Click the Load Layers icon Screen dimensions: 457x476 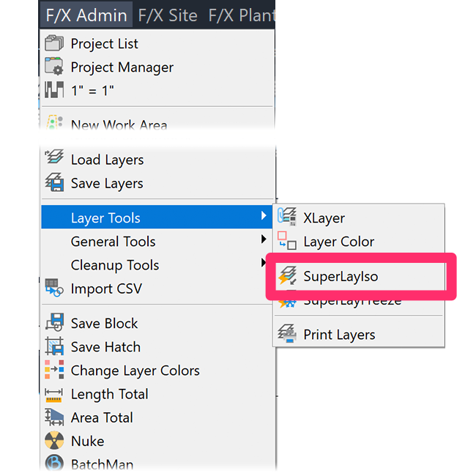coord(54,159)
